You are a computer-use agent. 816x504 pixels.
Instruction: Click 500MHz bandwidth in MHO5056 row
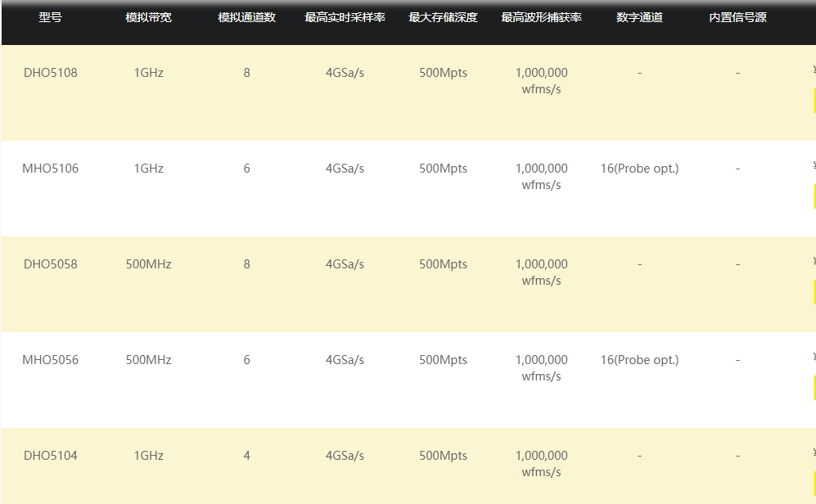(x=149, y=360)
